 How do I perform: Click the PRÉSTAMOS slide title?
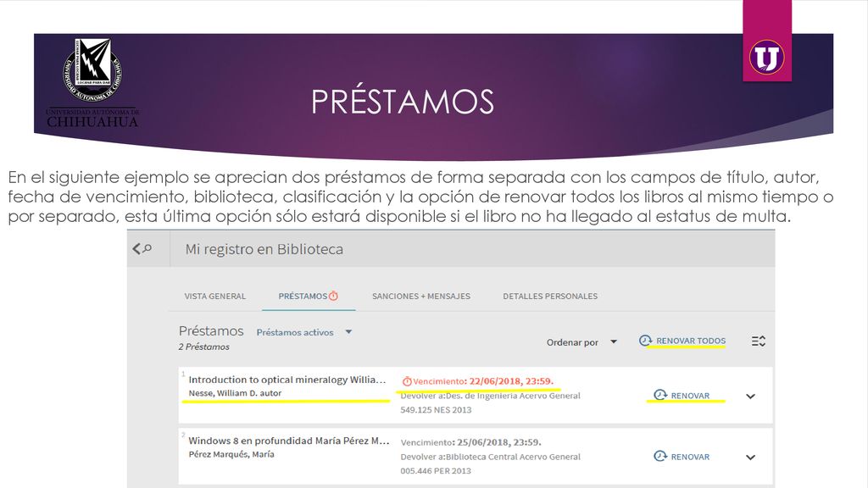[403, 102]
